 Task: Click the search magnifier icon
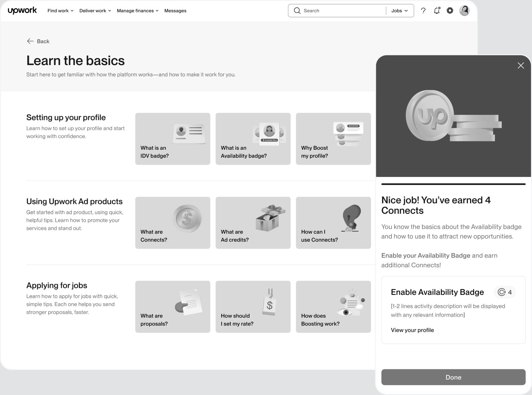click(297, 11)
